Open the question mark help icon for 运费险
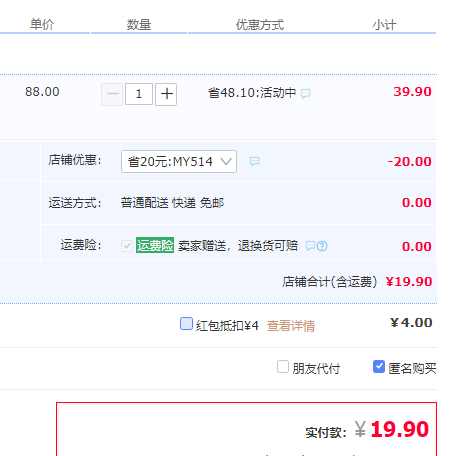 pyautogui.click(x=322, y=246)
